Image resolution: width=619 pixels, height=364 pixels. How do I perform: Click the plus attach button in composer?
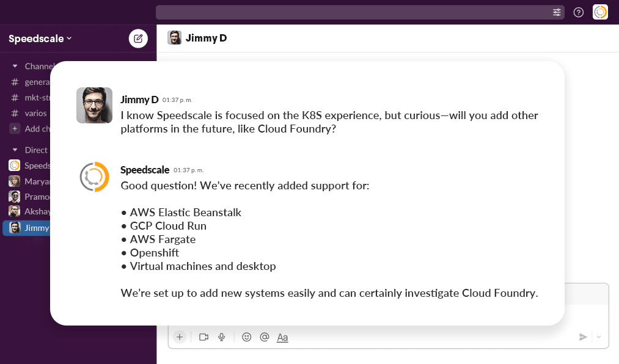click(180, 337)
